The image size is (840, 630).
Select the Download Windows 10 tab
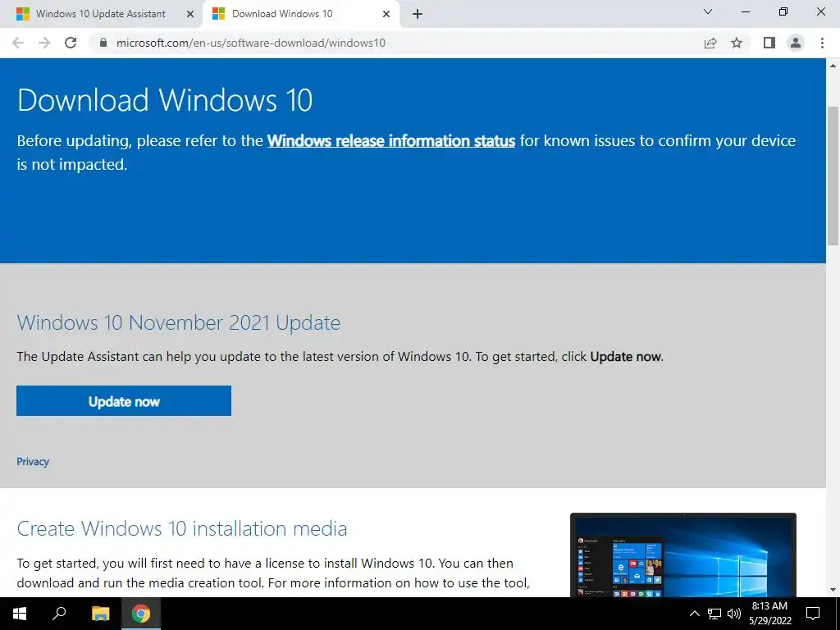coord(300,14)
